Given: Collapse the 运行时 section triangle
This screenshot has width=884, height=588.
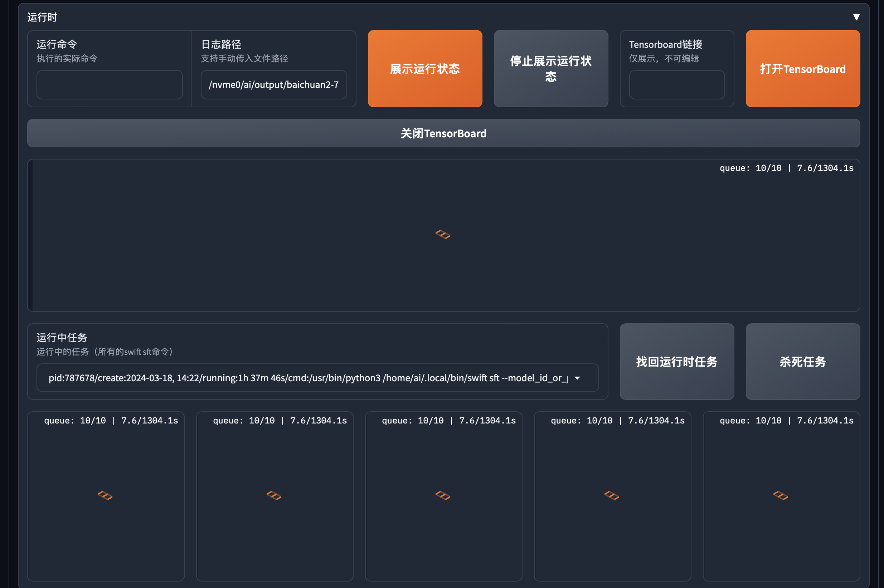Looking at the screenshot, I should 856,17.
